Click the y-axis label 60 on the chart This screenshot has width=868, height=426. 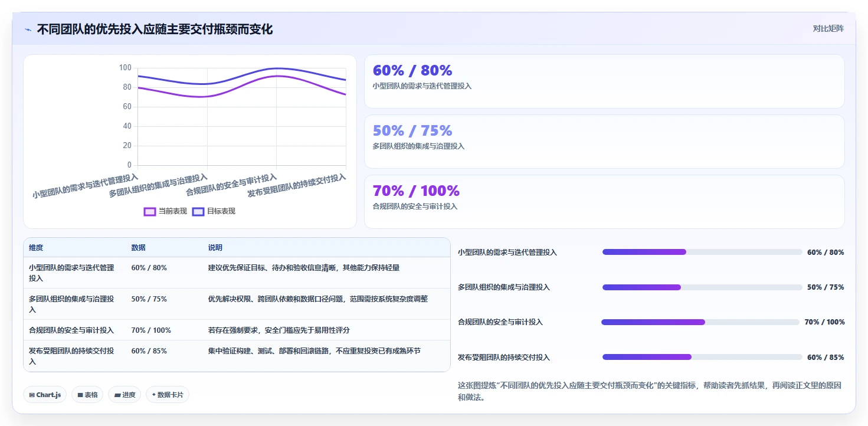(x=127, y=107)
